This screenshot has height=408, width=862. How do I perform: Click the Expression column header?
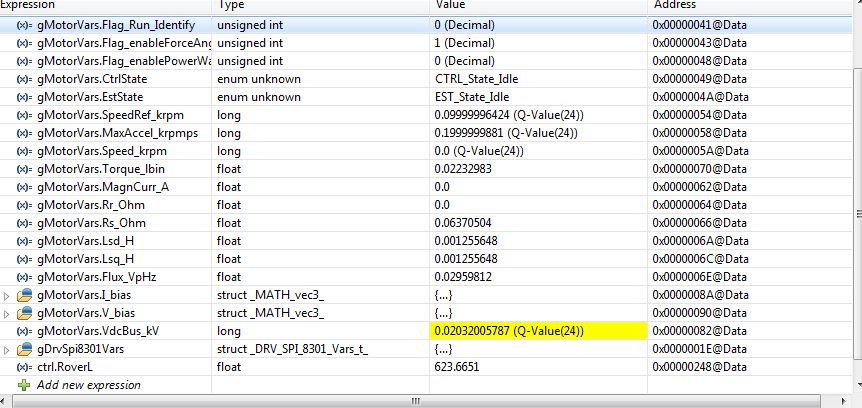(x=106, y=5)
